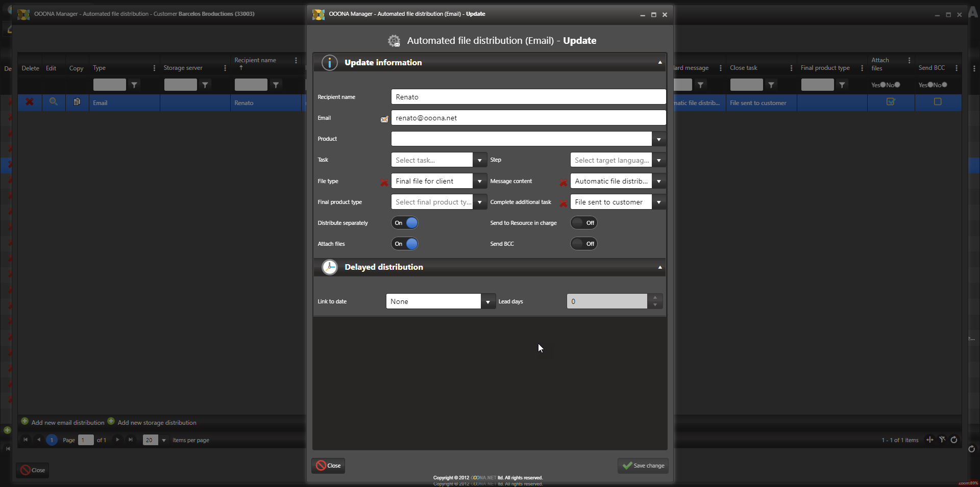This screenshot has height=487, width=980.
Task: Clear the Message content selection with red X
Action: pos(563,182)
